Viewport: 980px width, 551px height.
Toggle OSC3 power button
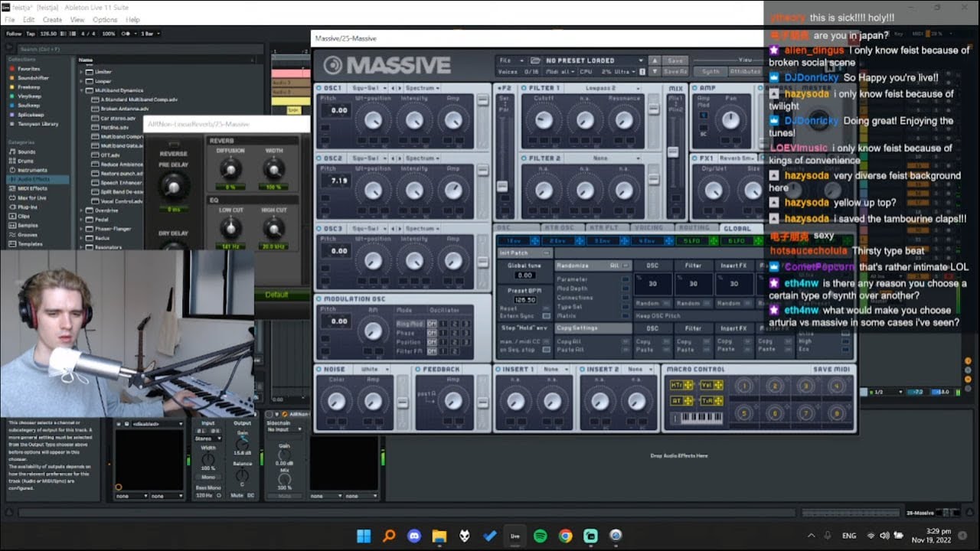click(x=319, y=228)
